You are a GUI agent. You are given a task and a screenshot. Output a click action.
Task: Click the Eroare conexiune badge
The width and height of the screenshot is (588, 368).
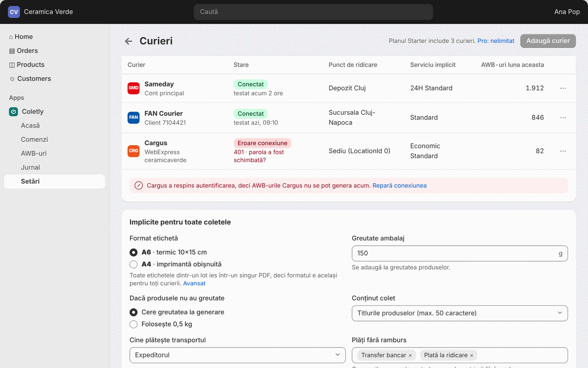coord(263,143)
